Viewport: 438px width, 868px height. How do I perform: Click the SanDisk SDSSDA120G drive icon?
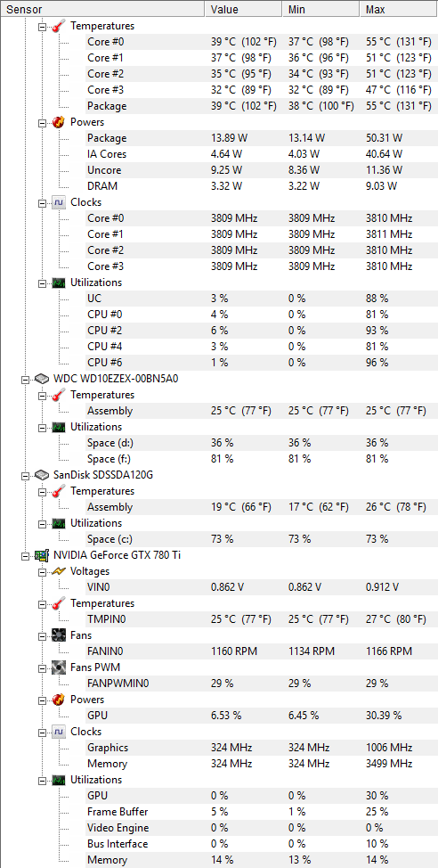(42, 475)
